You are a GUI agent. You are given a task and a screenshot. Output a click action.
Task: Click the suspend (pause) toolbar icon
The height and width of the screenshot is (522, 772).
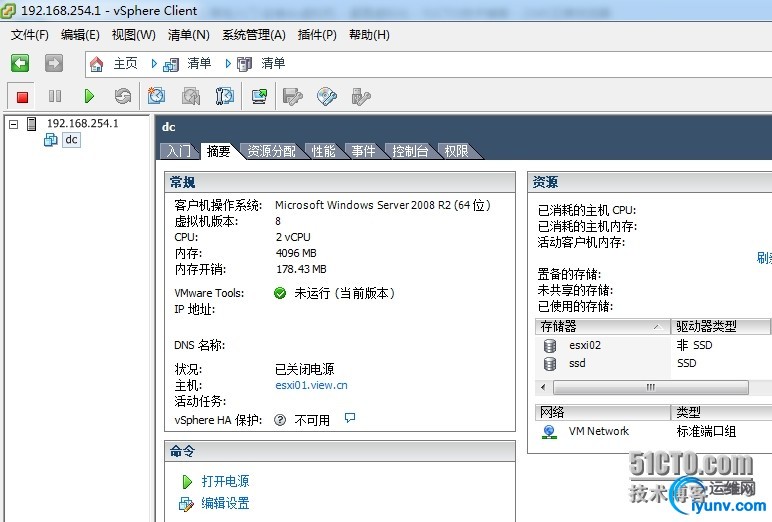[55, 96]
